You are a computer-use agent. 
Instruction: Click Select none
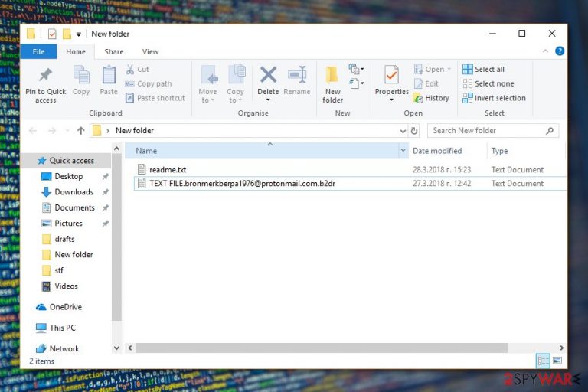click(x=488, y=83)
